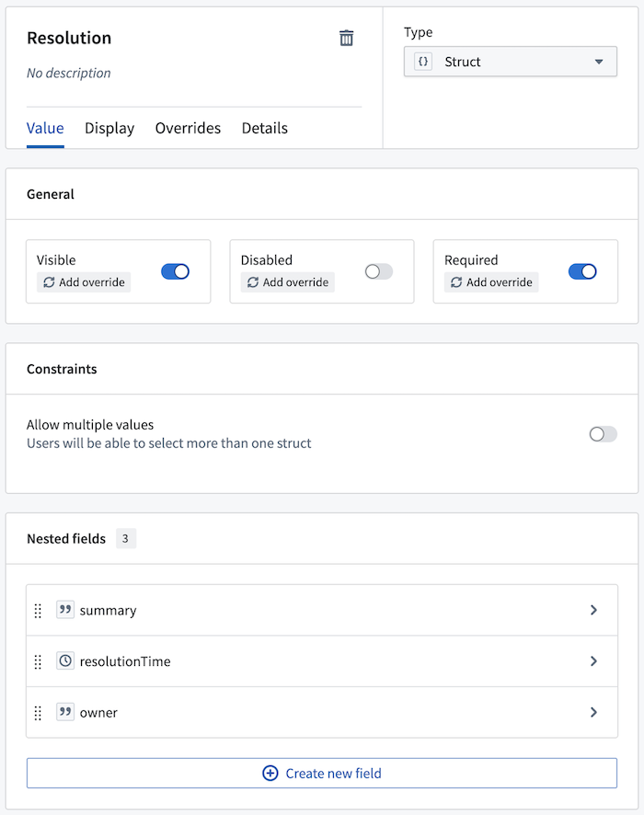Add override for the Visible setting
The height and width of the screenshot is (815, 644).
84,282
